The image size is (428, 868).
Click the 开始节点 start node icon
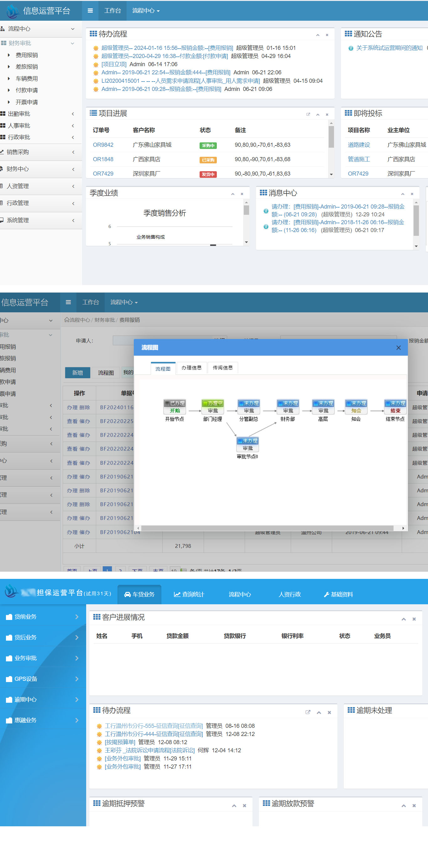175,407
